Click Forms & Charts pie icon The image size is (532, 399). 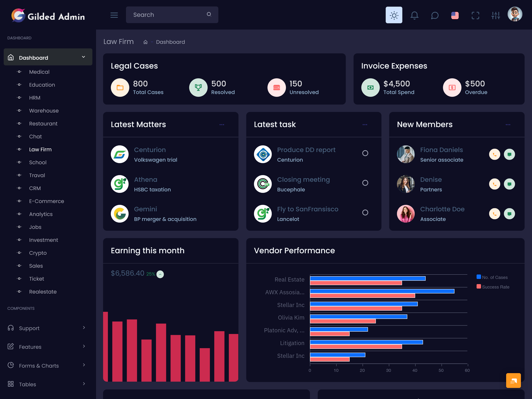11,365
